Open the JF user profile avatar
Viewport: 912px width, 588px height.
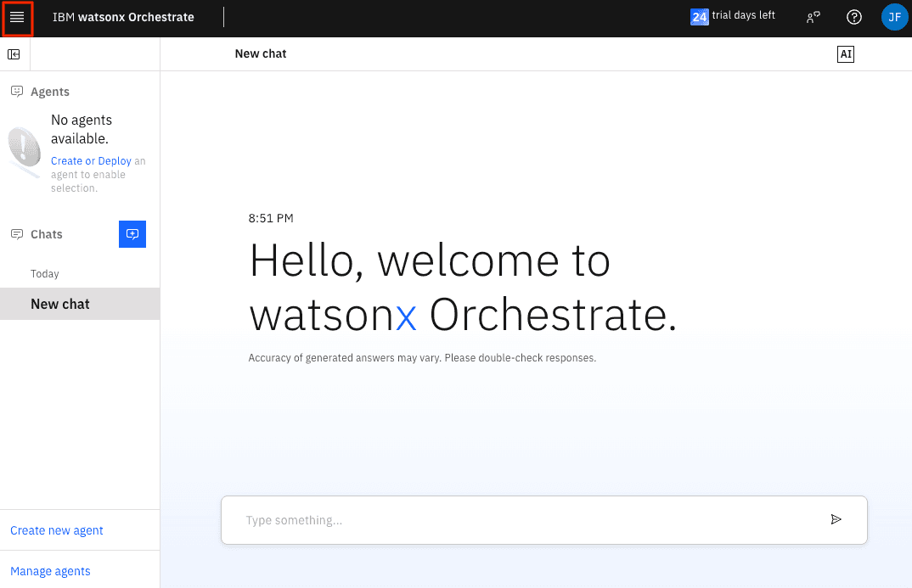point(894,18)
